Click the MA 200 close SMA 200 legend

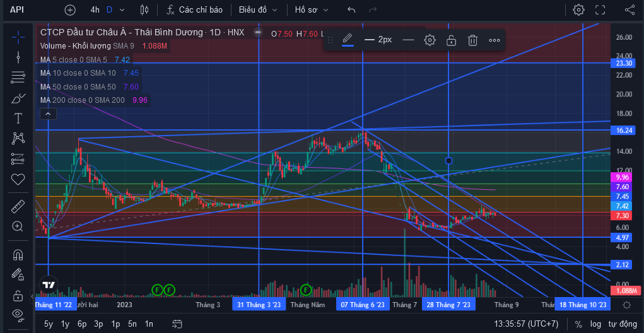pos(93,100)
